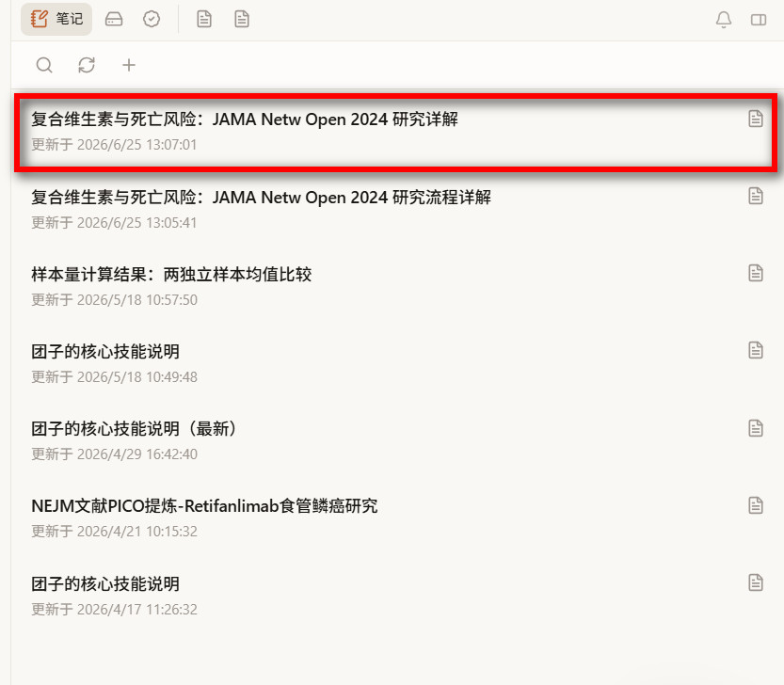Click document icon of 团子的核心技能说明（最新） row
The height and width of the screenshot is (685, 784).
756,428
